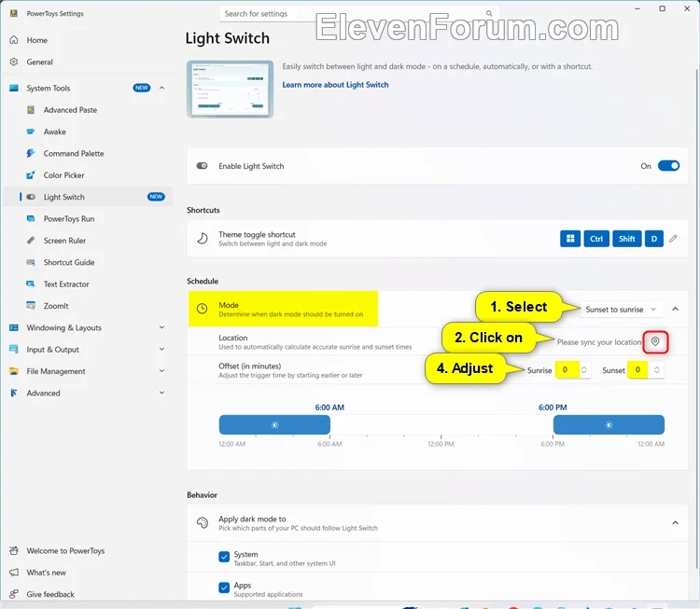Click the morning dark-mode timeline bar

click(274, 424)
